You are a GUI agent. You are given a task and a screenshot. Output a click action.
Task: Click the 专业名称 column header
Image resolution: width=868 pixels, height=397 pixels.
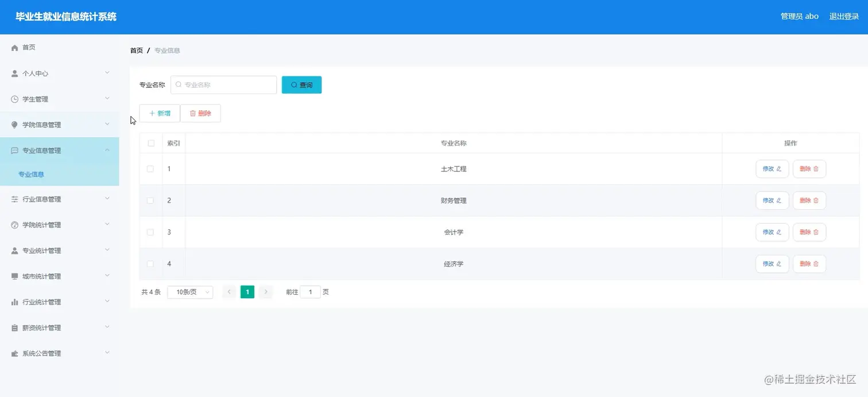[454, 143]
